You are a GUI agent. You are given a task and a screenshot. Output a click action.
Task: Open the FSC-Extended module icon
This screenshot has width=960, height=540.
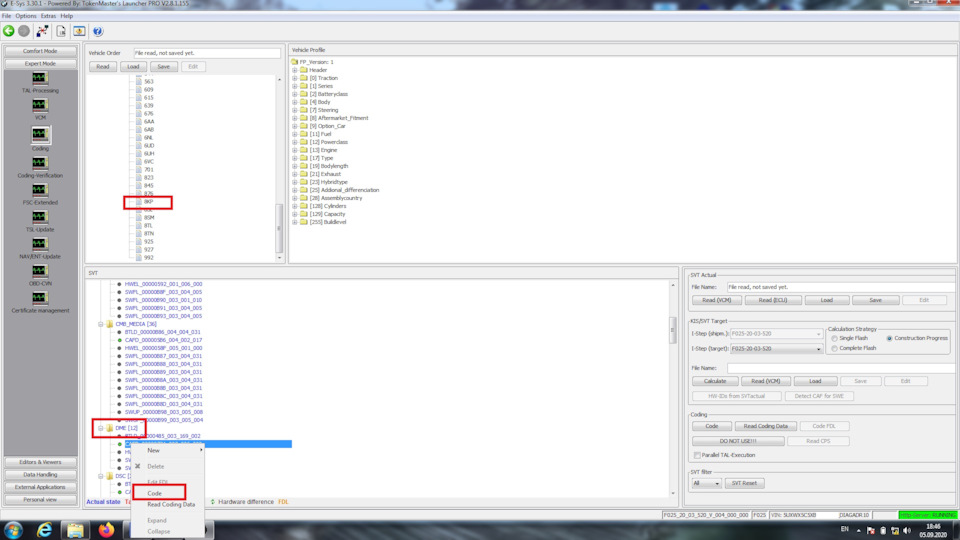tap(40, 190)
